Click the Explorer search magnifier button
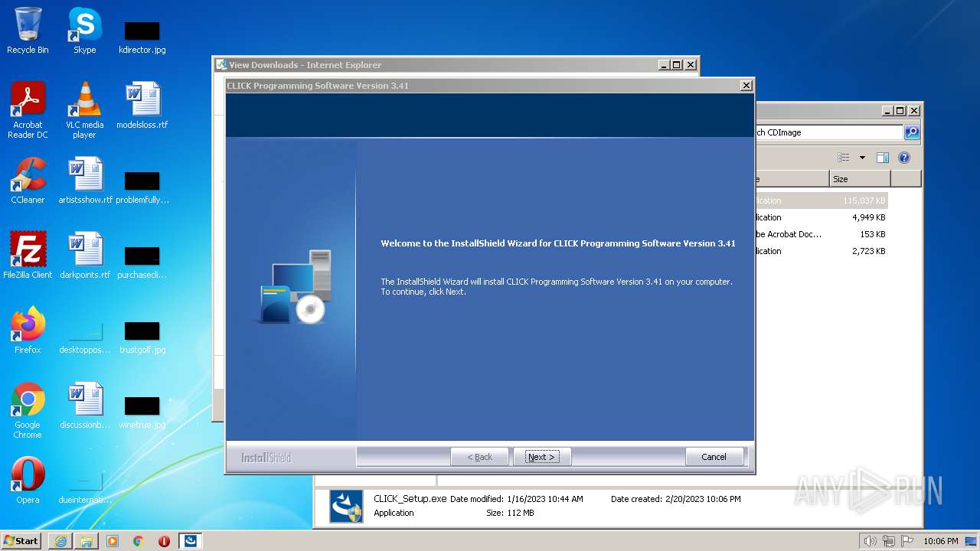The image size is (980, 551). click(912, 132)
